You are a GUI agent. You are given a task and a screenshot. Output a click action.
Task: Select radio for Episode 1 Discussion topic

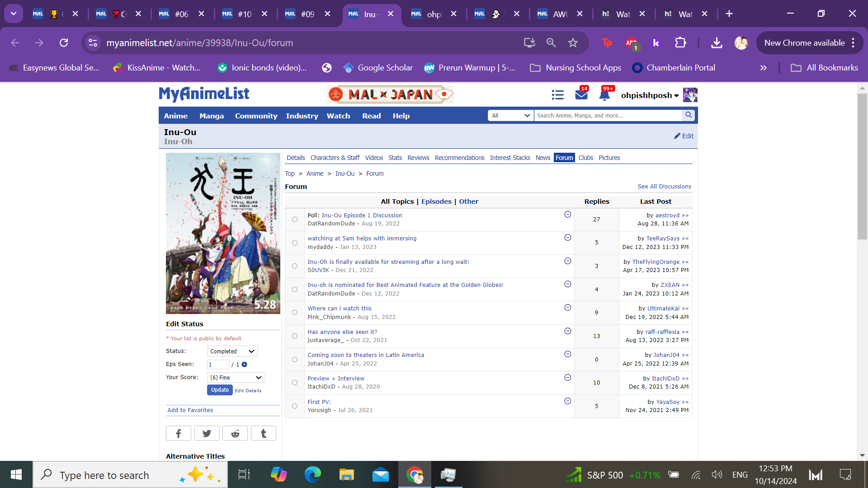pyautogui.click(x=295, y=220)
